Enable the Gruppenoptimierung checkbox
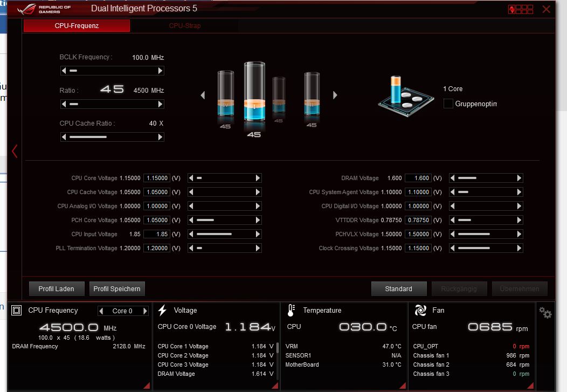567x392 pixels. pos(448,104)
